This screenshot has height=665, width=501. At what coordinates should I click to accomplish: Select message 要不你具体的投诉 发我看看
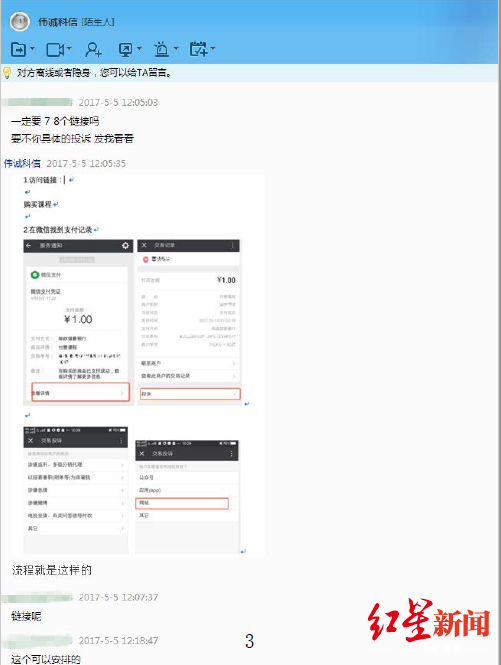72,139
